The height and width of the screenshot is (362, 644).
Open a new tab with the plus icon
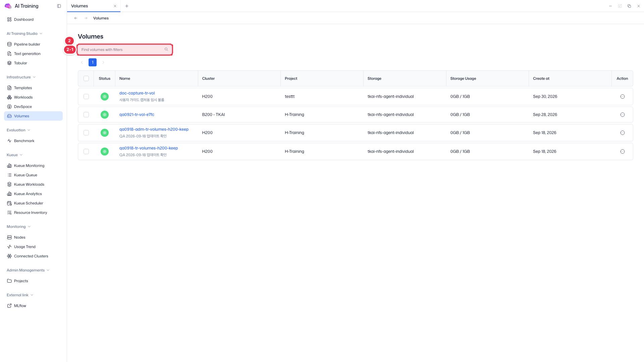point(126,6)
